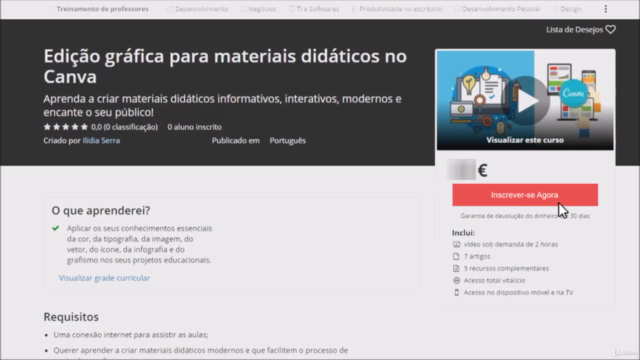Screen dimensions: 640x360
Task: Click the Português language label
Action: pyautogui.click(x=287, y=140)
